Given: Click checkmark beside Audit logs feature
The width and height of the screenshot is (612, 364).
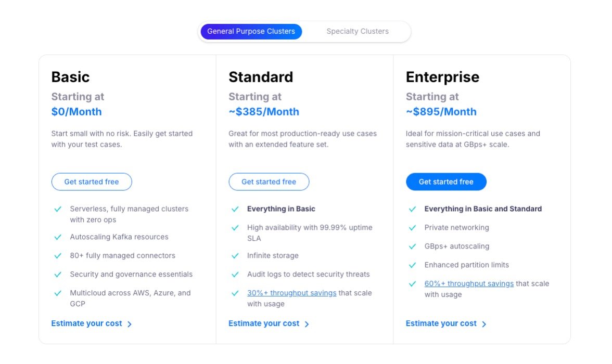Looking at the screenshot, I should 235,275.
